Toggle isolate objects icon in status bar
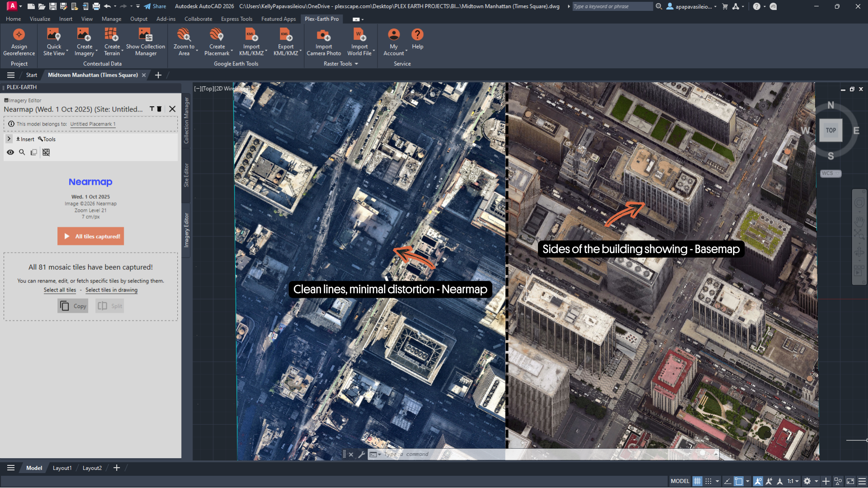This screenshot has width=868, height=488. click(x=838, y=481)
